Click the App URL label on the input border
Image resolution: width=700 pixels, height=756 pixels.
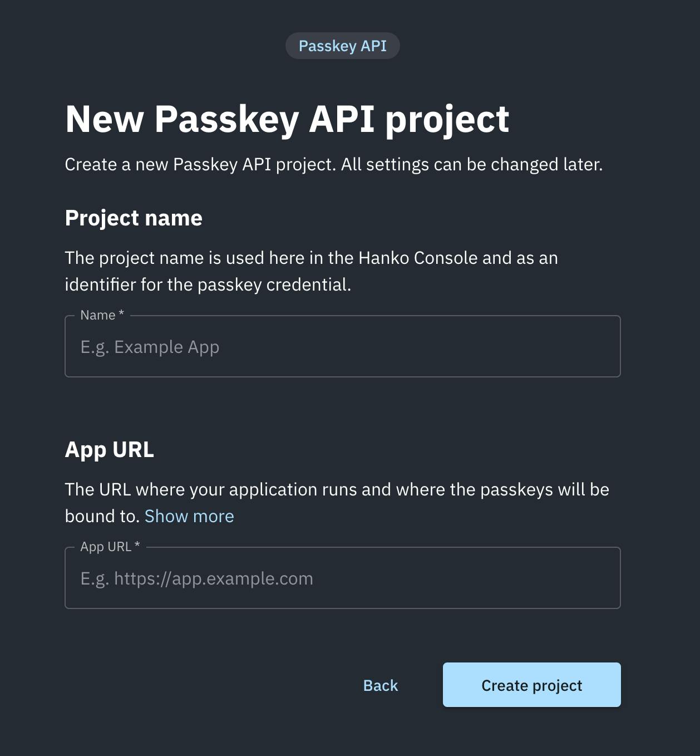click(109, 546)
